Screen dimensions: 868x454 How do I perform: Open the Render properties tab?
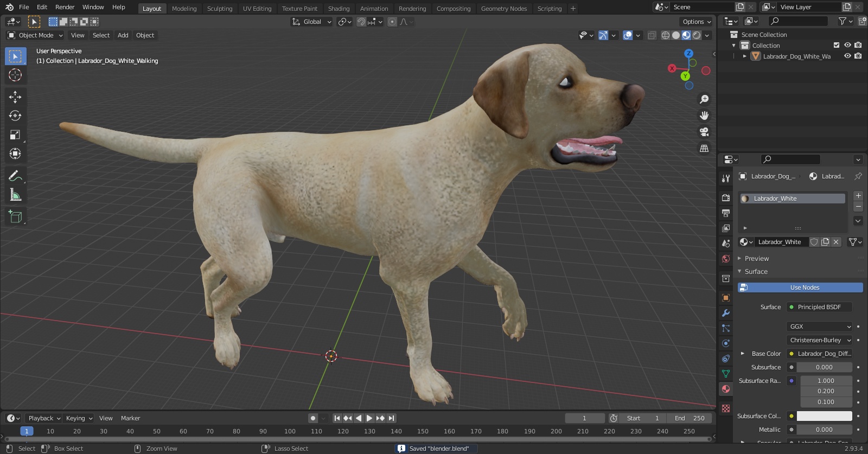(726, 197)
